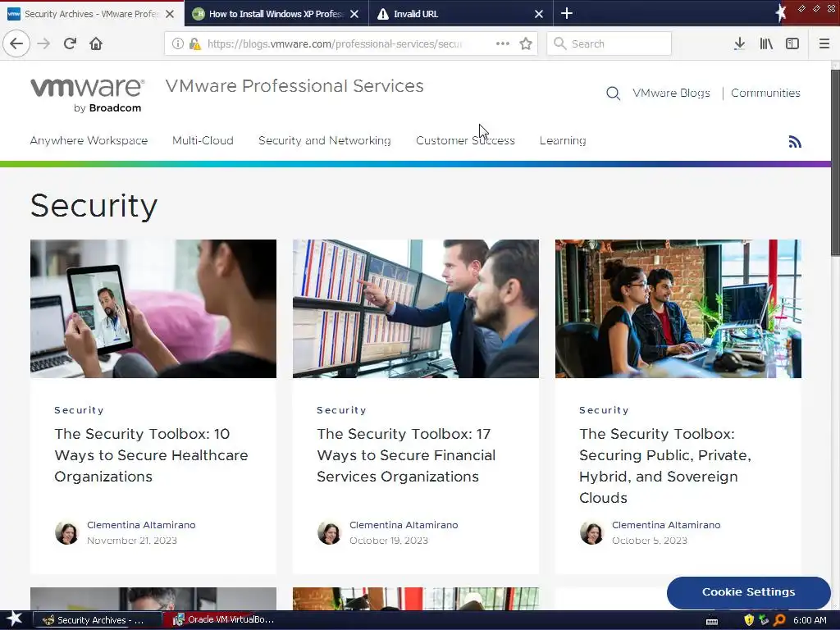The height and width of the screenshot is (630, 840).
Task: Click the telehealth tablet thumbnail
Action: (x=153, y=308)
